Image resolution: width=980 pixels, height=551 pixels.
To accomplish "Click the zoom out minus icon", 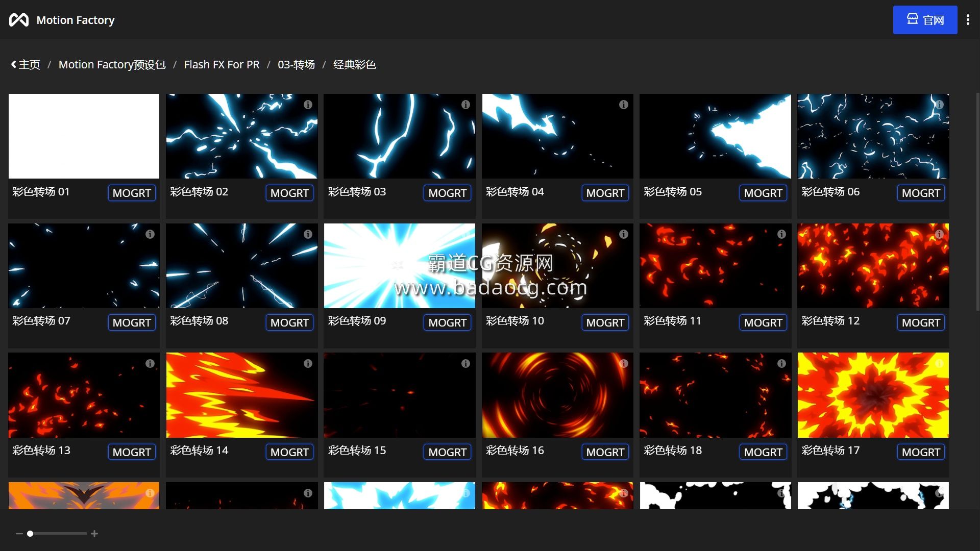I will [19, 534].
